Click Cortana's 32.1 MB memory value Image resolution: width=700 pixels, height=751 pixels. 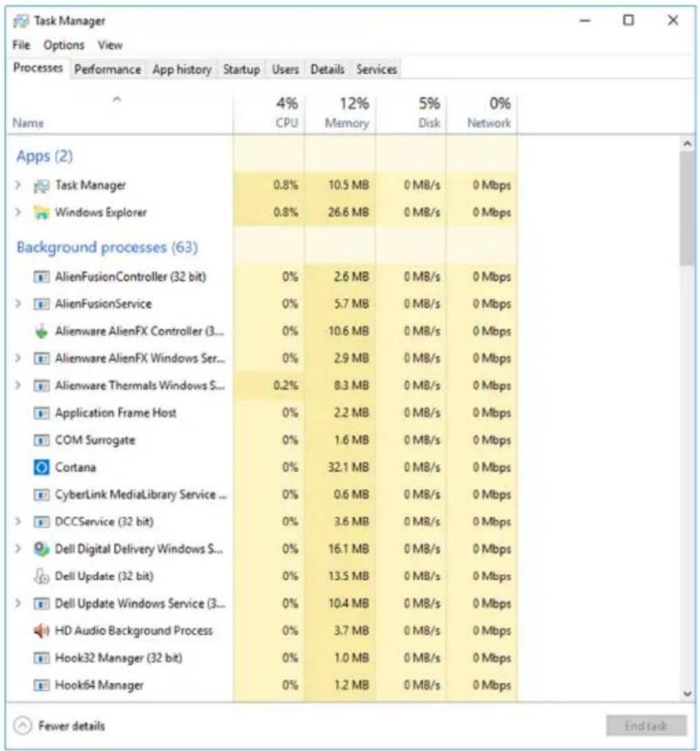click(348, 468)
